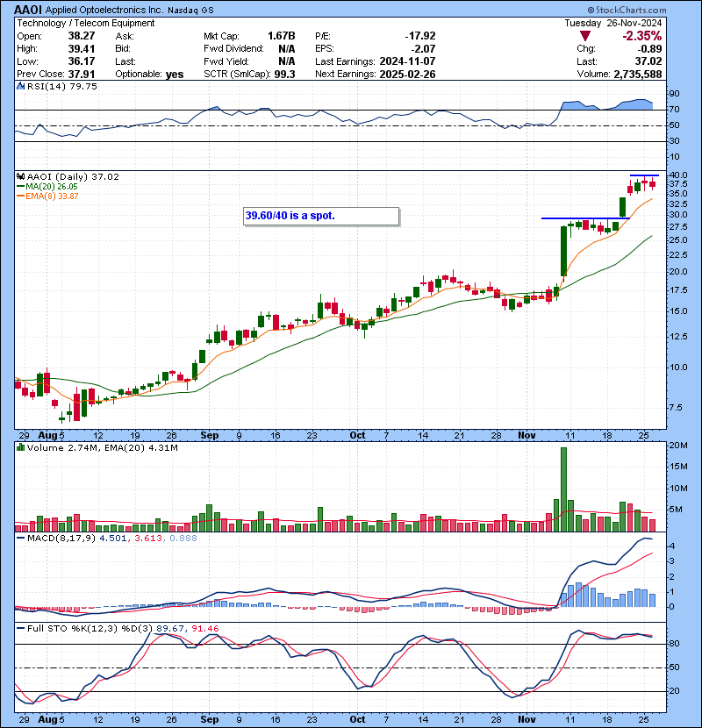
Task: Click the volume bars icon beside Volume label
Action: pyautogui.click(x=20, y=447)
